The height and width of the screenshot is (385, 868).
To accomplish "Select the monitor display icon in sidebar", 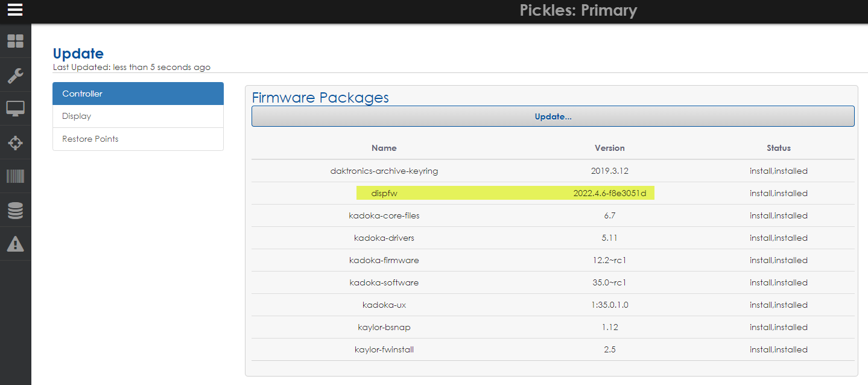I will click(x=15, y=109).
